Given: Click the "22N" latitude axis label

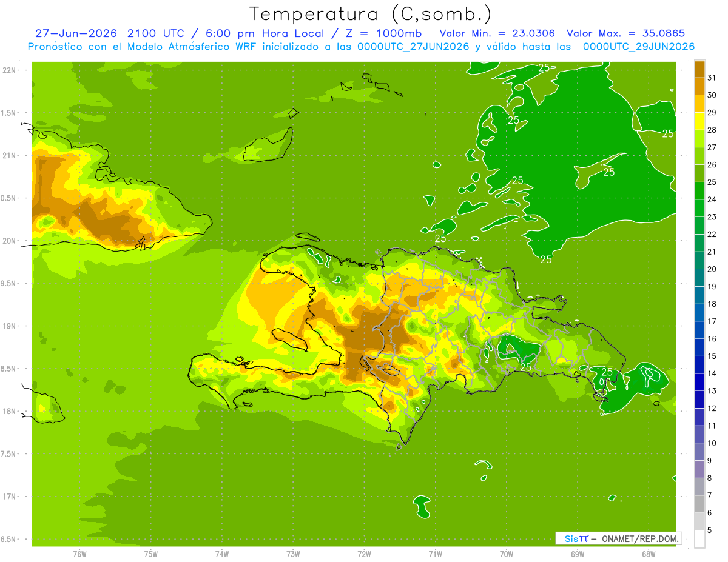Looking at the screenshot, I should [x=10, y=70].
